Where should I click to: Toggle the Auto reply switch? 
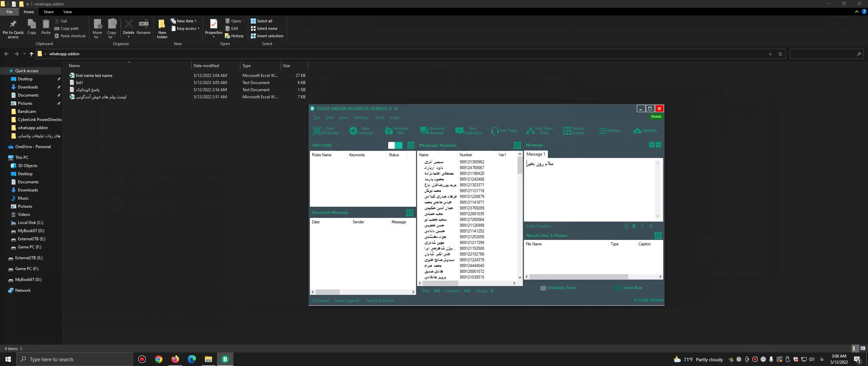click(x=395, y=145)
